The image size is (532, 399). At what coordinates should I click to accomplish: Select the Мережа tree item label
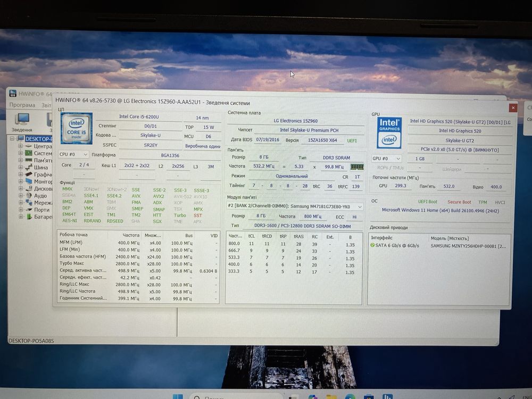click(43, 203)
